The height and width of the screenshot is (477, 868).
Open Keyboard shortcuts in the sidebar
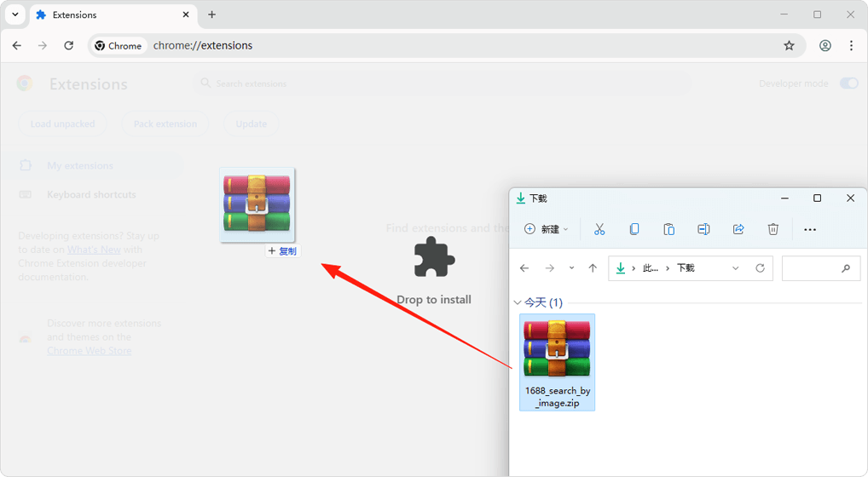91,195
